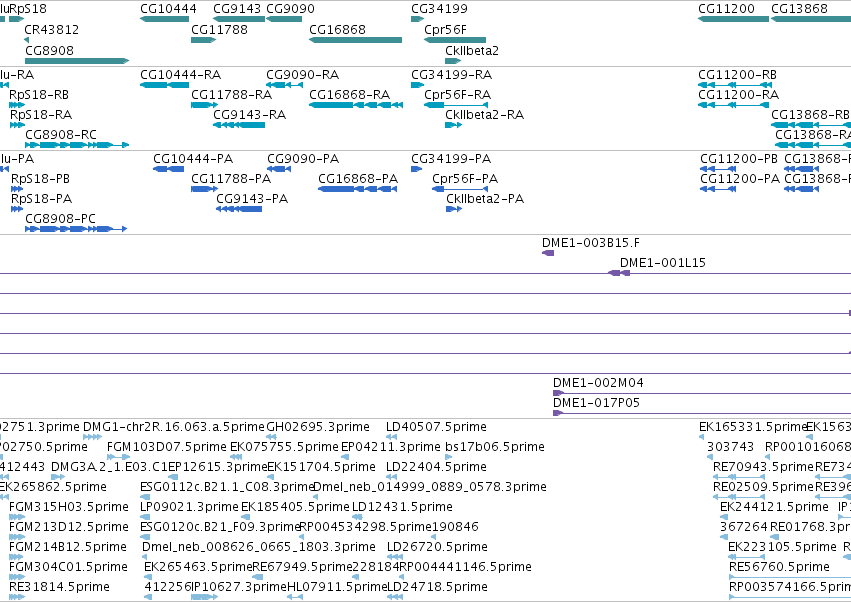The height and width of the screenshot is (602, 851).
Task: Select the CG9090 gene label
Action: tap(290, 9)
